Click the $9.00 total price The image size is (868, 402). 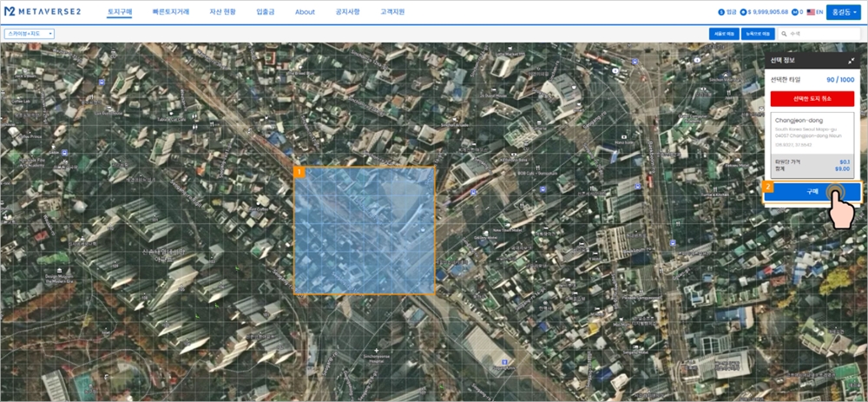click(842, 169)
